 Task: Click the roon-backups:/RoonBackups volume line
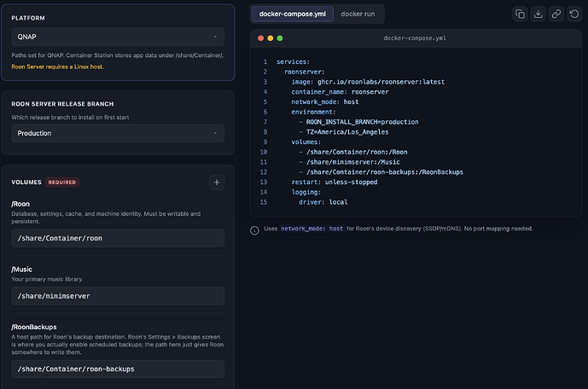tap(381, 172)
